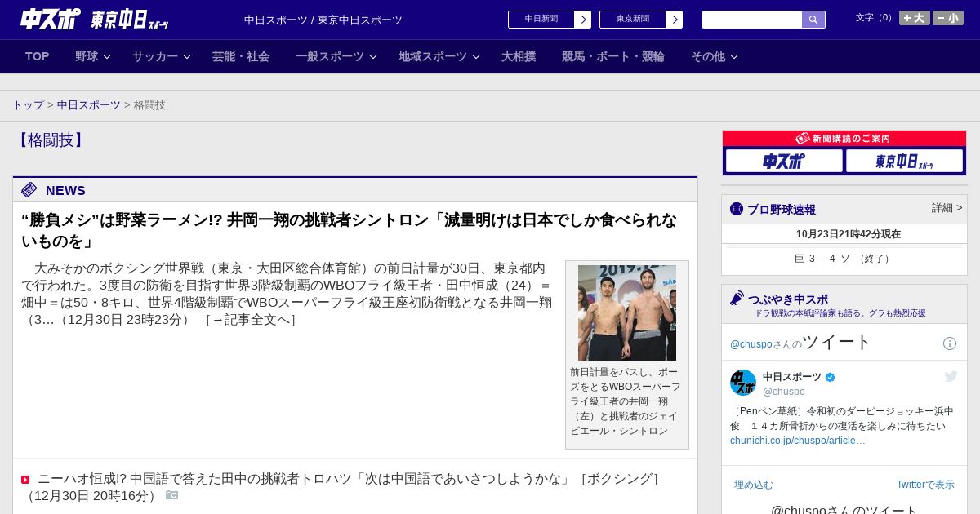Viewport: 980px width, 514px height.
Task: Click arrow next to 東京新聞
Action: click(675, 20)
